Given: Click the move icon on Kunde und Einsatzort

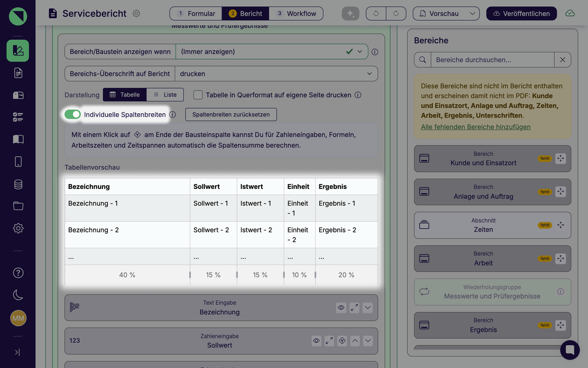Looking at the screenshot, I should pyautogui.click(x=561, y=158).
